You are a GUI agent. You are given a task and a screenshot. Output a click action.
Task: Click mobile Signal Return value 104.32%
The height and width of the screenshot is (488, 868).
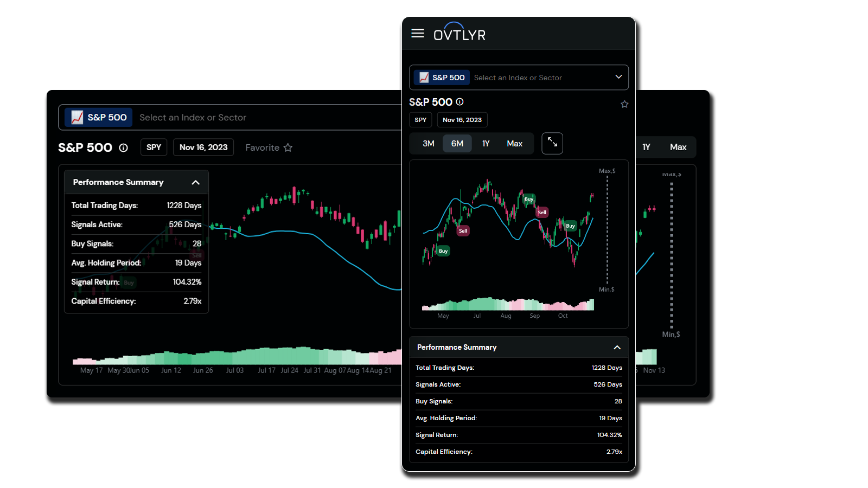(x=610, y=435)
